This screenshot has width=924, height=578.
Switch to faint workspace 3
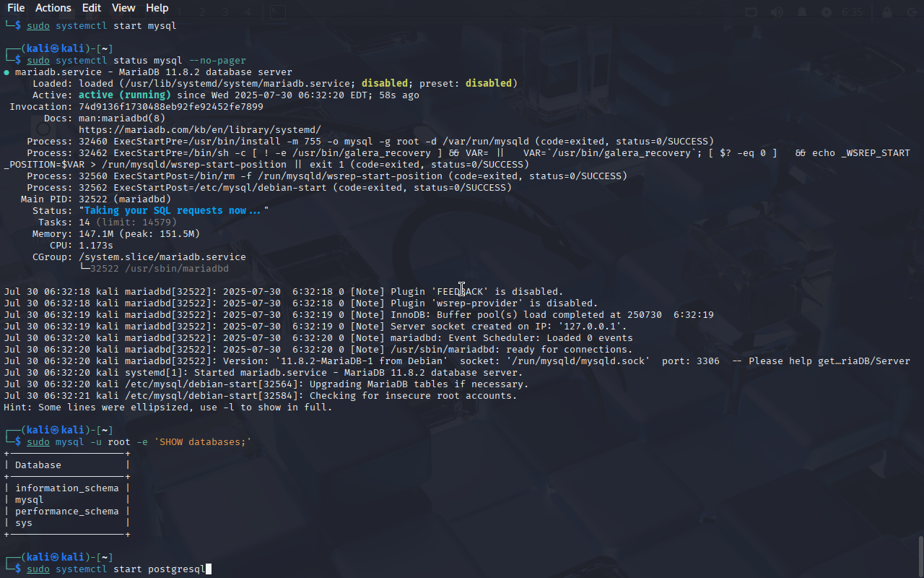click(225, 12)
